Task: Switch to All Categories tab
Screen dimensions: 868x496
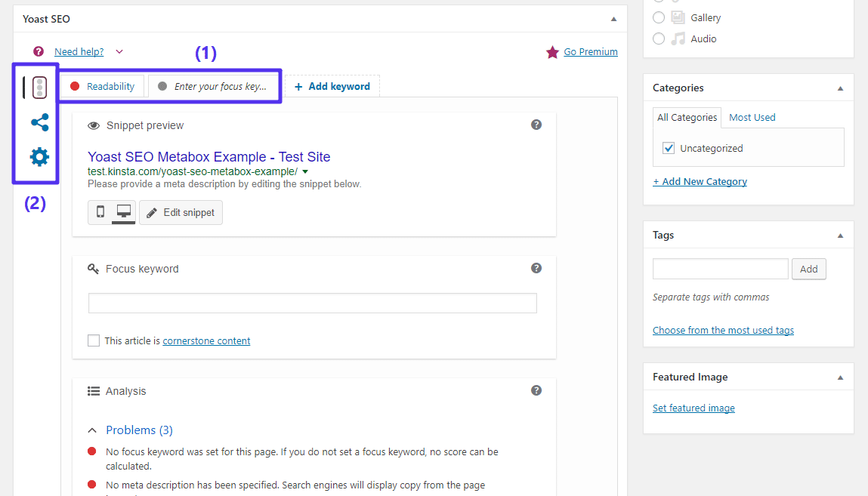Action: [x=687, y=117]
